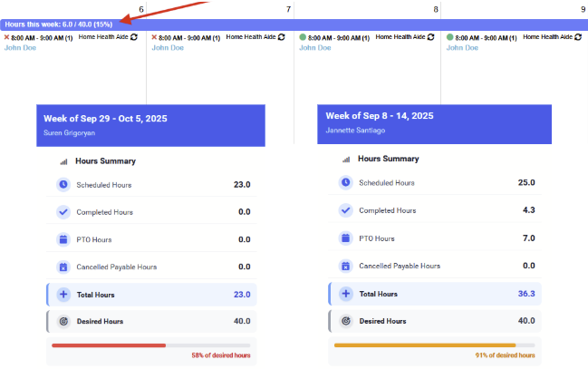Click the red 58% of desired hours progress bar
The image size is (588, 369).
point(109,345)
